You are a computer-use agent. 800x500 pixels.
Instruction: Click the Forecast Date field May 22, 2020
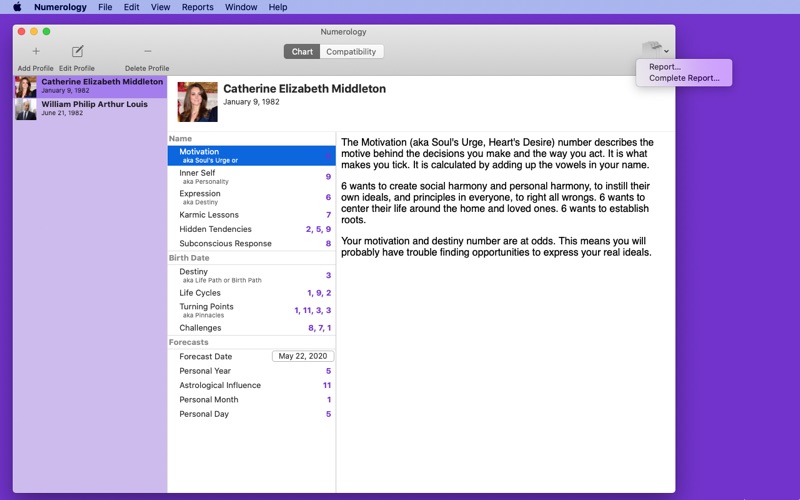(x=303, y=356)
